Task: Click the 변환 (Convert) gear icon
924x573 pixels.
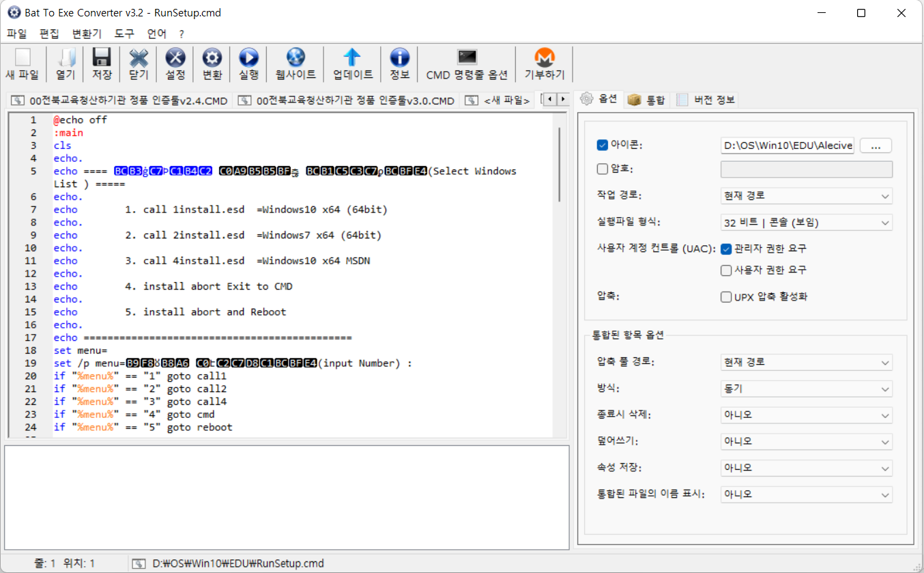Action: pyautogui.click(x=212, y=58)
